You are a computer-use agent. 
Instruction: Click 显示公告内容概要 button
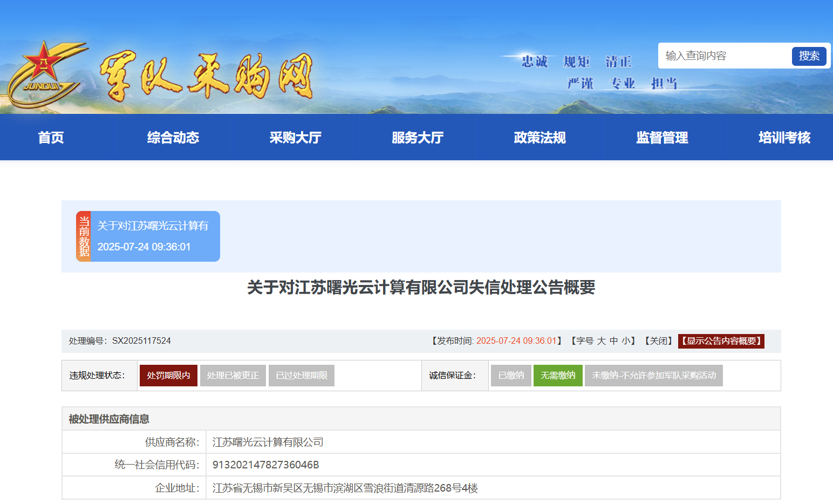pyautogui.click(x=721, y=341)
